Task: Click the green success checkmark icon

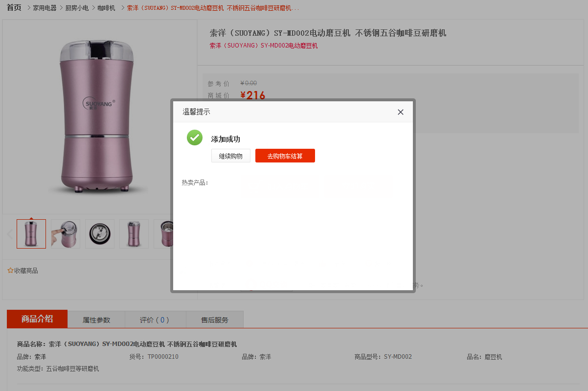Action: pos(195,138)
